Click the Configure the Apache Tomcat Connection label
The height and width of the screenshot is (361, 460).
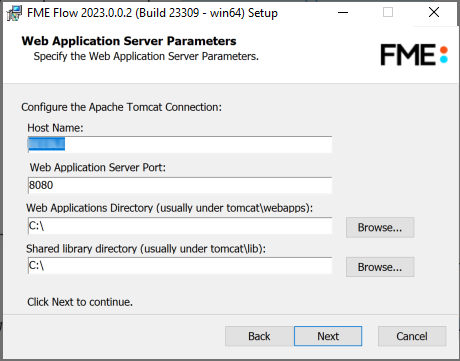(121, 107)
